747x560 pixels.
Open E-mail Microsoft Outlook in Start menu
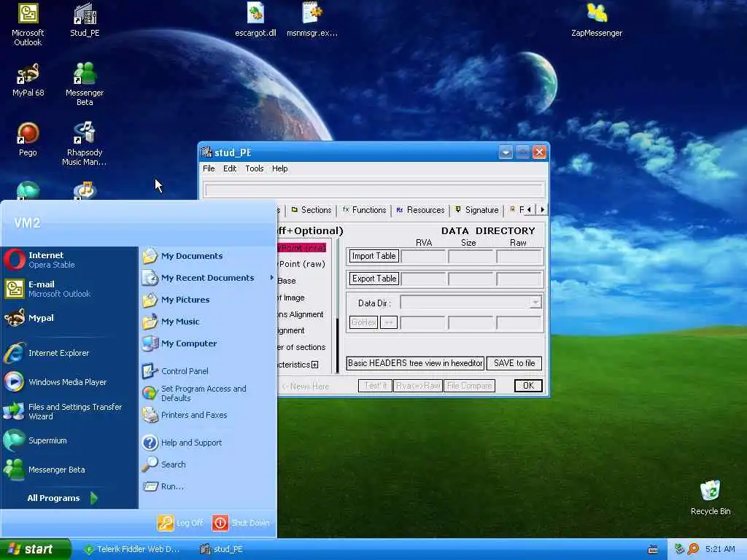pos(69,289)
